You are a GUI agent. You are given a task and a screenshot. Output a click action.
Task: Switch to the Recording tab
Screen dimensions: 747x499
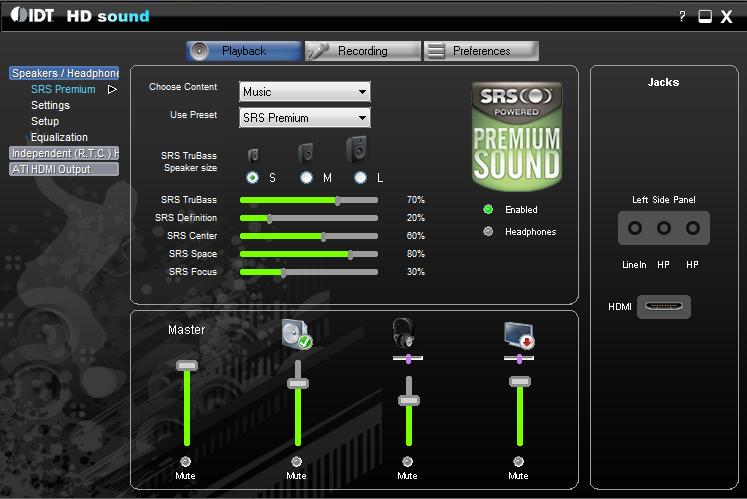[363, 51]
